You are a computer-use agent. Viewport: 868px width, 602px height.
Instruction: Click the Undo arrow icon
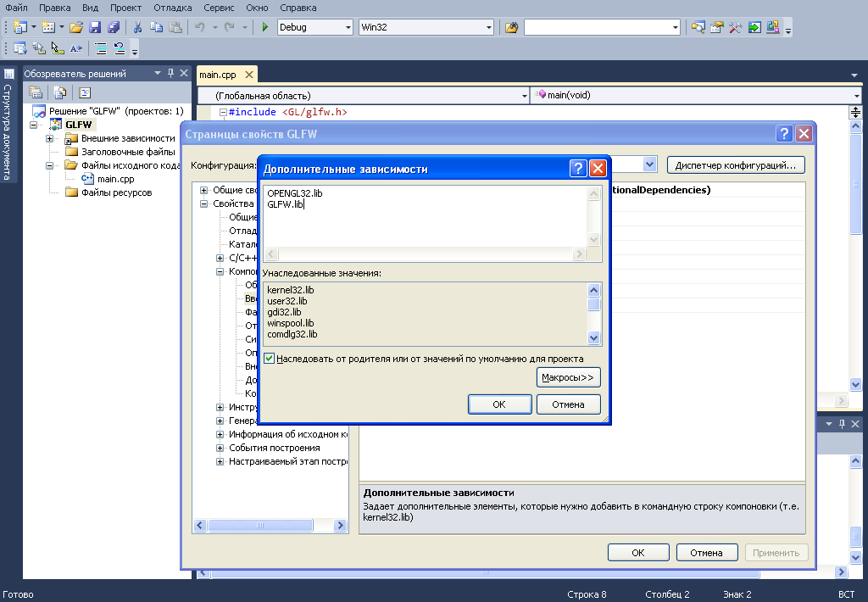point(200,27)
